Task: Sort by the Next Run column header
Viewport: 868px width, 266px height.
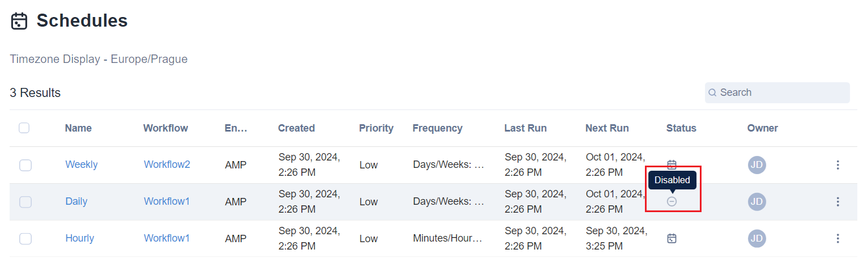Action: pos(607,128)
